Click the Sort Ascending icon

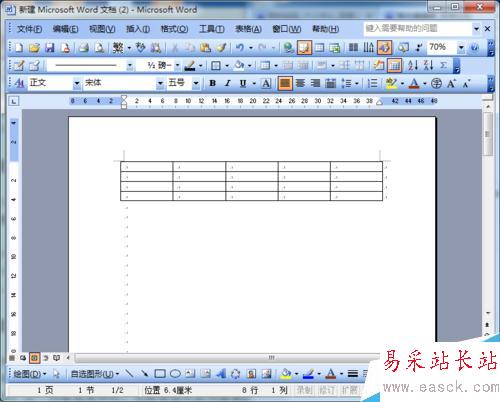pos(413,66)
